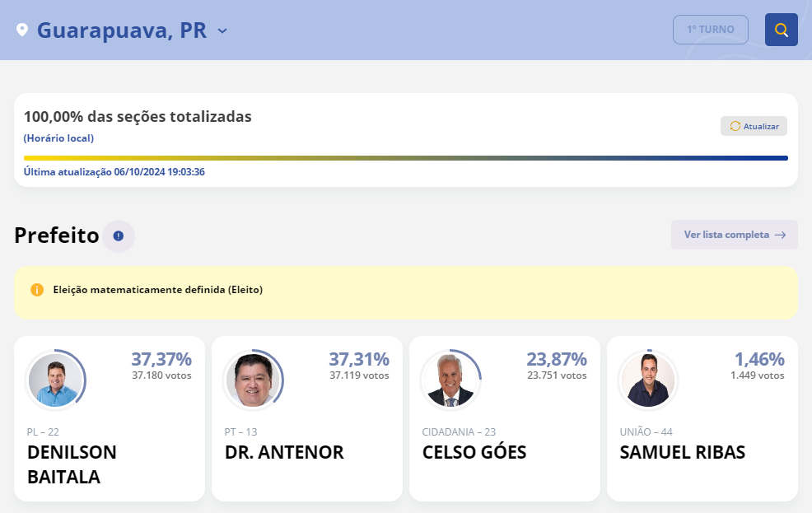Click Atualizar to refresh the results

point(754,125)
